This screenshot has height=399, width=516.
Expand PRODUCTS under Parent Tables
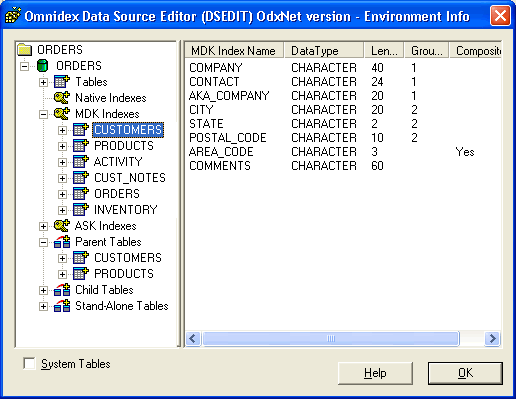62,274
